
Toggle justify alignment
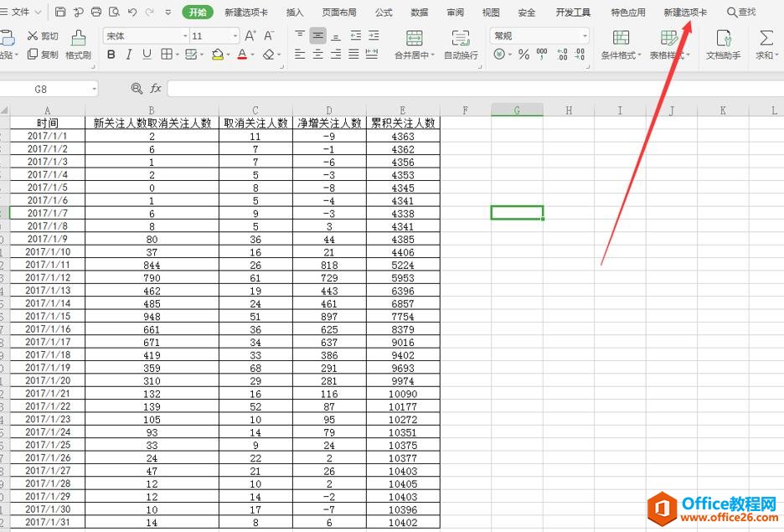[x=354, y=54]
